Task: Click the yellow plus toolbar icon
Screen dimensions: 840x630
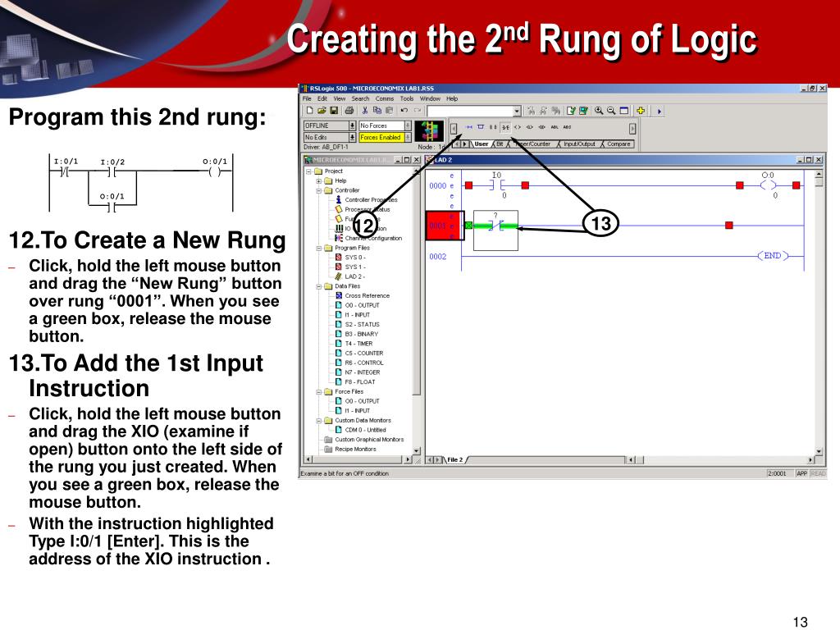Action: [640, 111]
